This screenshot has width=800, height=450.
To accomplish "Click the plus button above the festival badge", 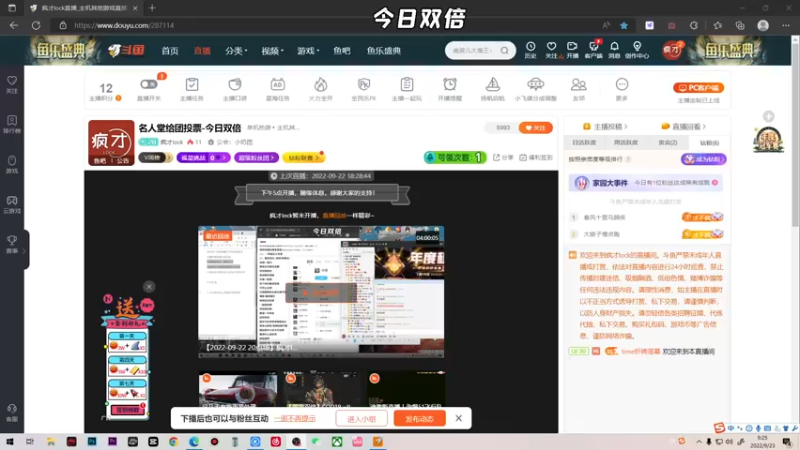I will point(768,116).
